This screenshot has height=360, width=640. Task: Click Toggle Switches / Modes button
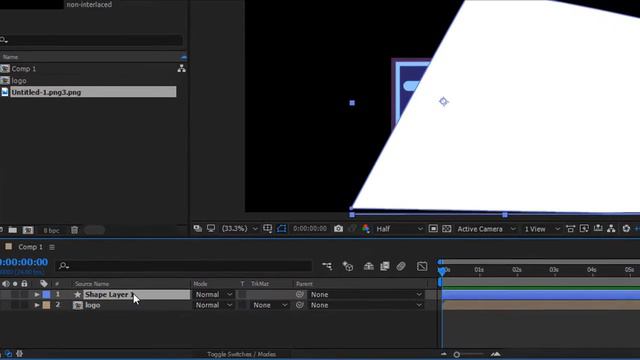pyautogui.click(x=241, y=354)
